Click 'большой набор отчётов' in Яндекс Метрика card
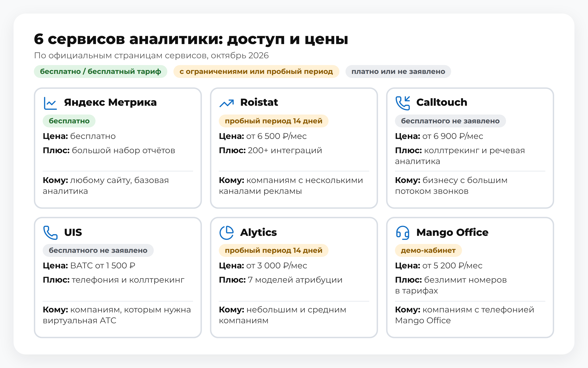This screenshot has height=368, width=588. click(123, 151)
